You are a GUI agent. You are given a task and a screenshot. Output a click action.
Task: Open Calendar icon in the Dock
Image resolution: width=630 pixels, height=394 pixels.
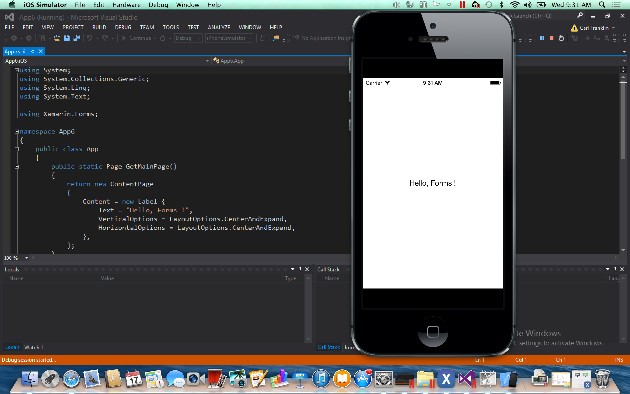pos(133,379)
